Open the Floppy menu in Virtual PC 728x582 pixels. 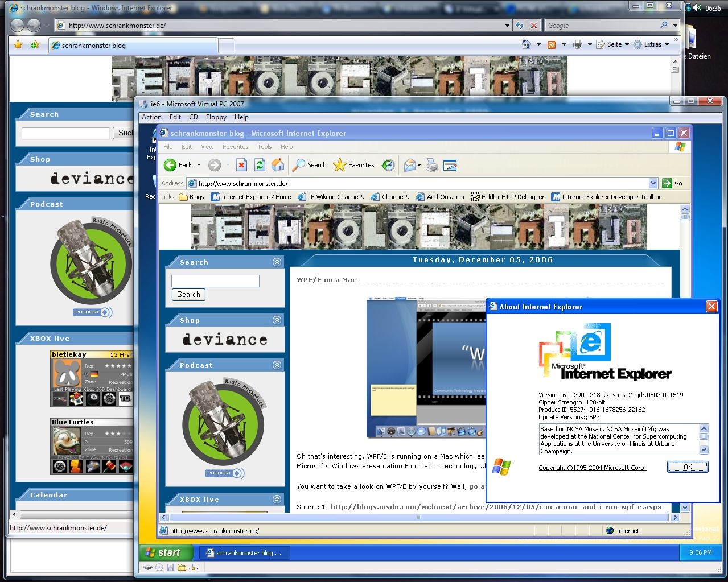click(216, 117)
